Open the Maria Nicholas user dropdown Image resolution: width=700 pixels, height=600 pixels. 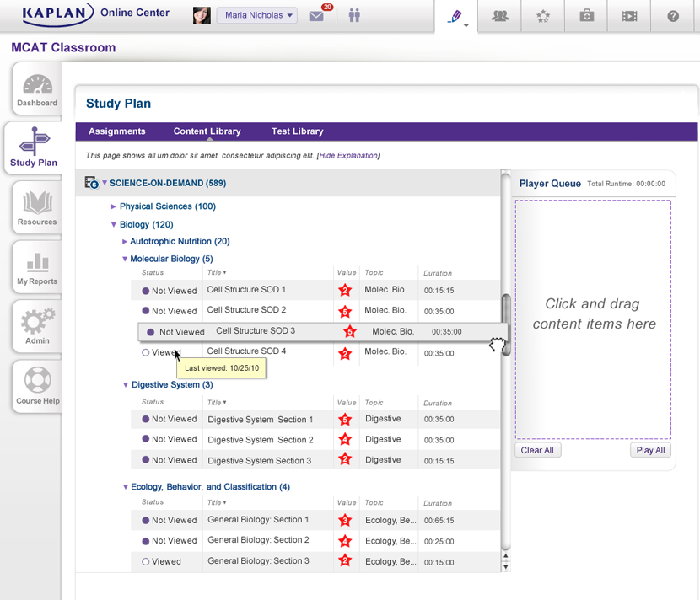click(x=257, y=15)
